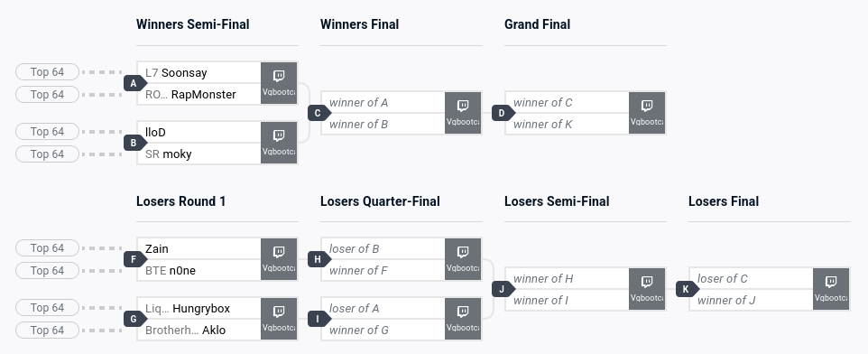Click the match K identifier badge

click(x=687, y=289)
